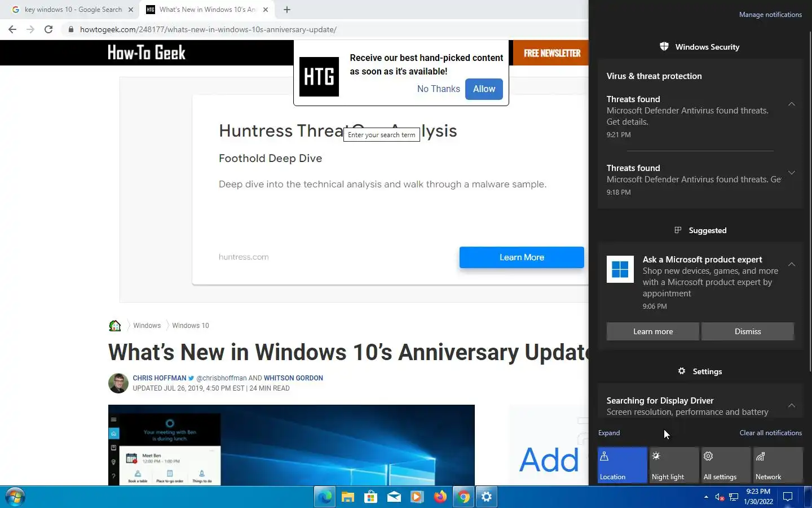The width and height of the screenshot is (812, 508).
Task: Open author WHITSON GORDON's page
Action: (x=293, y=378)
